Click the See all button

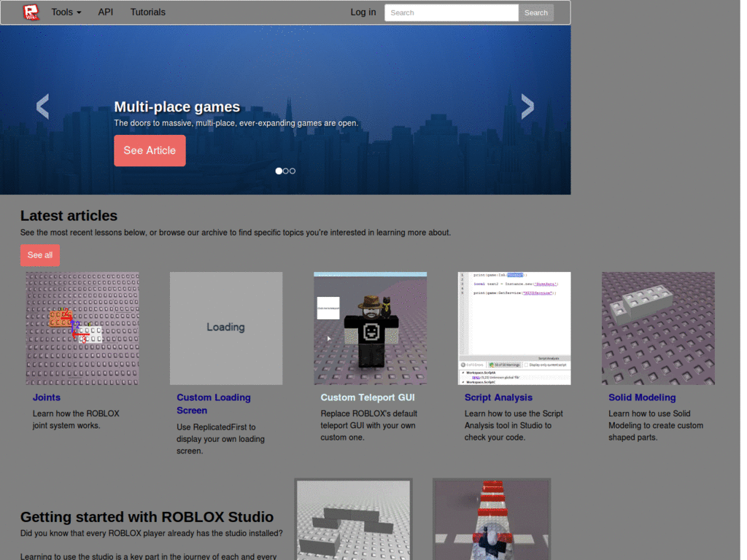coord(39,255)
